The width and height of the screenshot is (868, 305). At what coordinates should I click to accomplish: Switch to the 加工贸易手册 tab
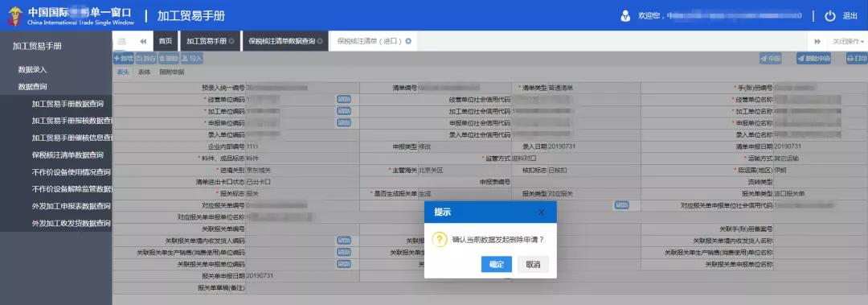click(211, 42)
